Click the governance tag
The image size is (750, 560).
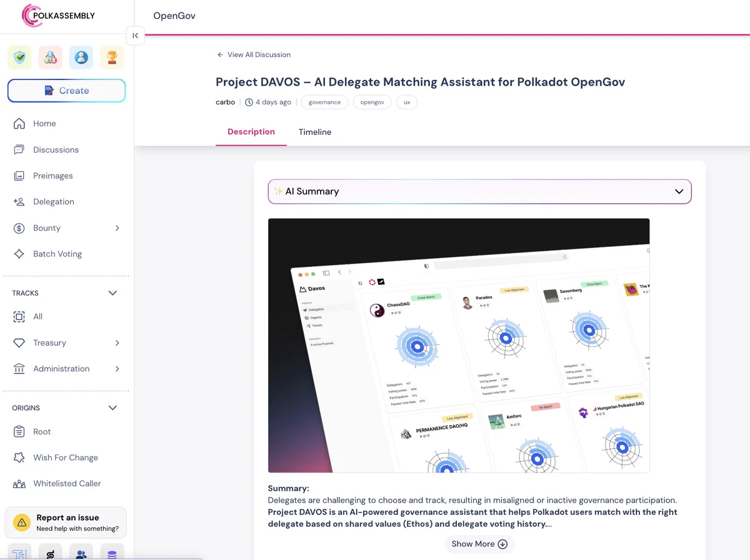tap(324, 102)
